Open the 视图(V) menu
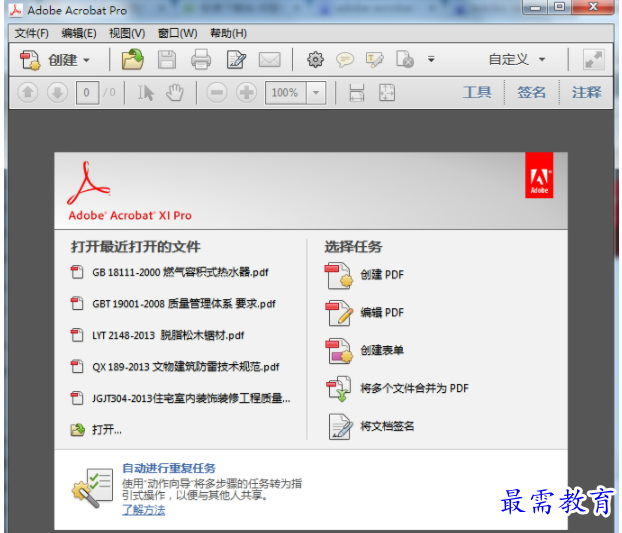Viewport: 622px width, 533px height. [127, 33]
